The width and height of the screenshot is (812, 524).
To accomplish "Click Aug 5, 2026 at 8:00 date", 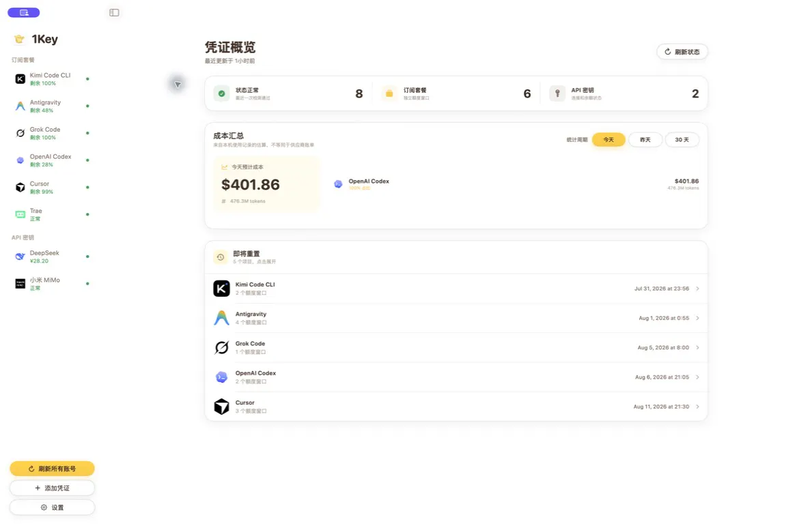I will pyautogui.click(x=663, y=347).
